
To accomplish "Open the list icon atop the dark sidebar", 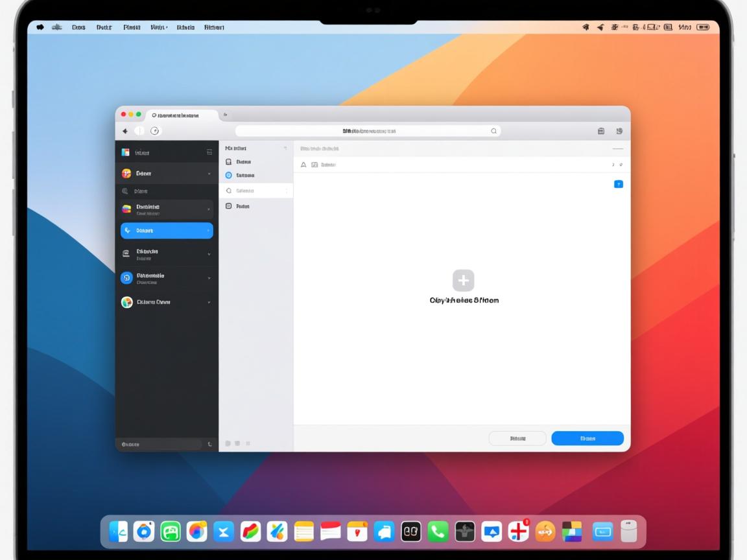I will tap(209, 152).
